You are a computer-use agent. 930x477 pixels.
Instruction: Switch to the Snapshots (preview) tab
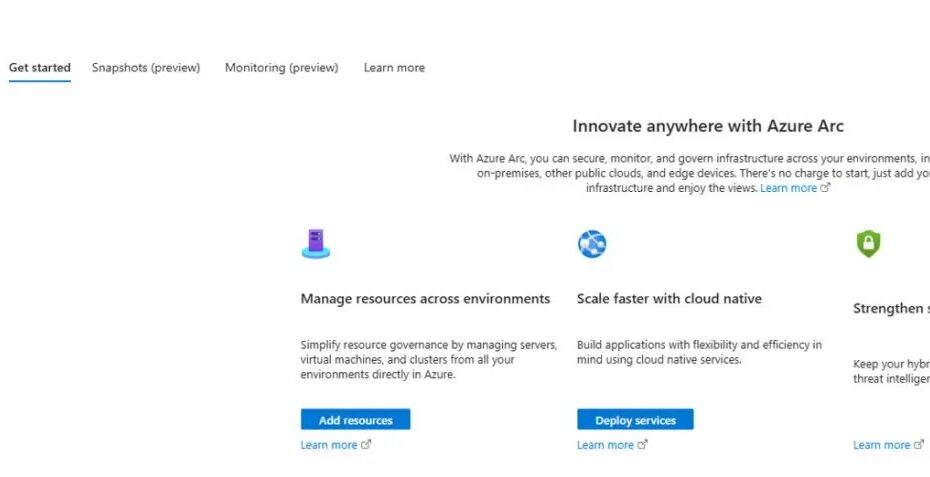tap(146, 68)
